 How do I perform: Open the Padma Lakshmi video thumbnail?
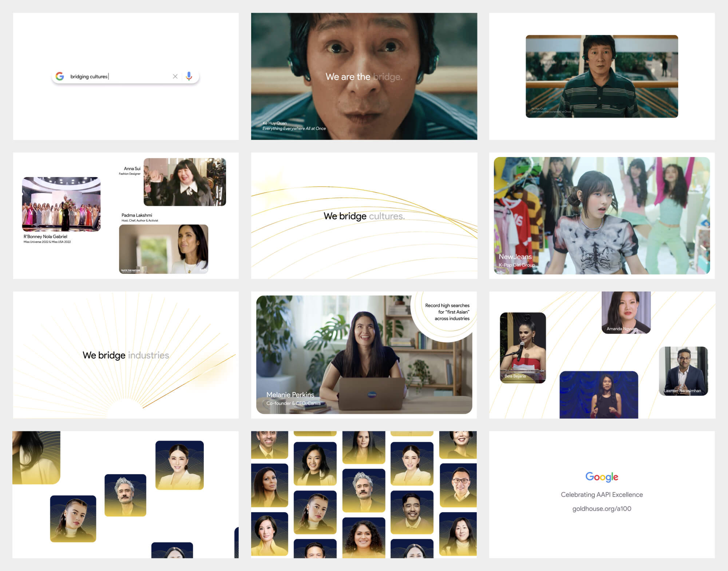pyautogui.click(x=164, y=249)
